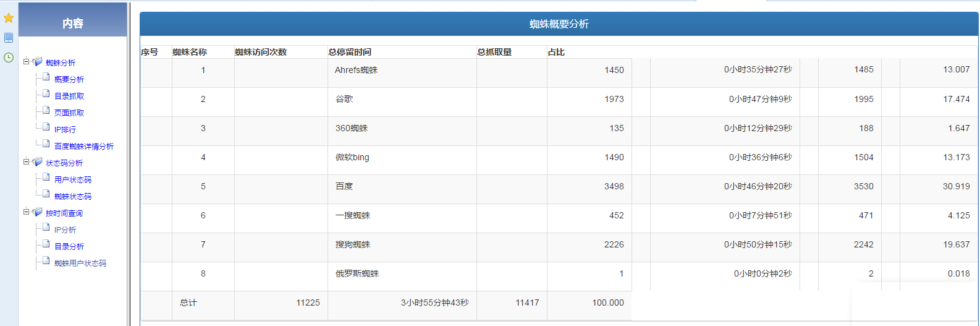Click the 17.474 percentage value

click(x=957, y=99)
